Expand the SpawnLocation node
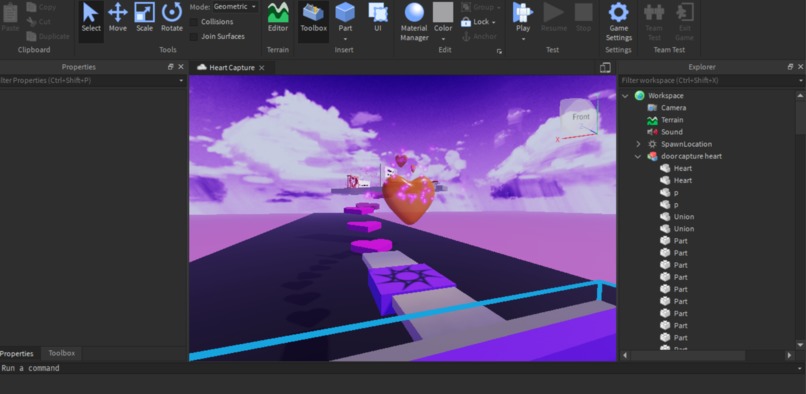This screenshot has height=394, width=806. coord(638,144)
